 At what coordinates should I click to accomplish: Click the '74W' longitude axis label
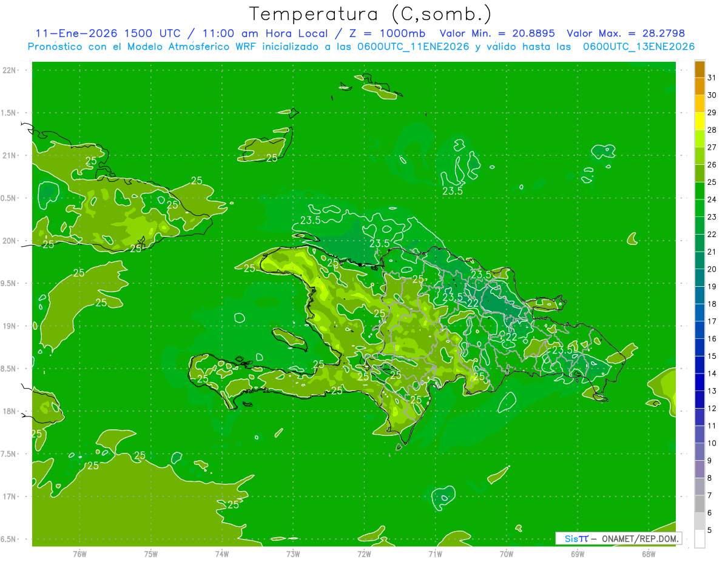[222, 554]
